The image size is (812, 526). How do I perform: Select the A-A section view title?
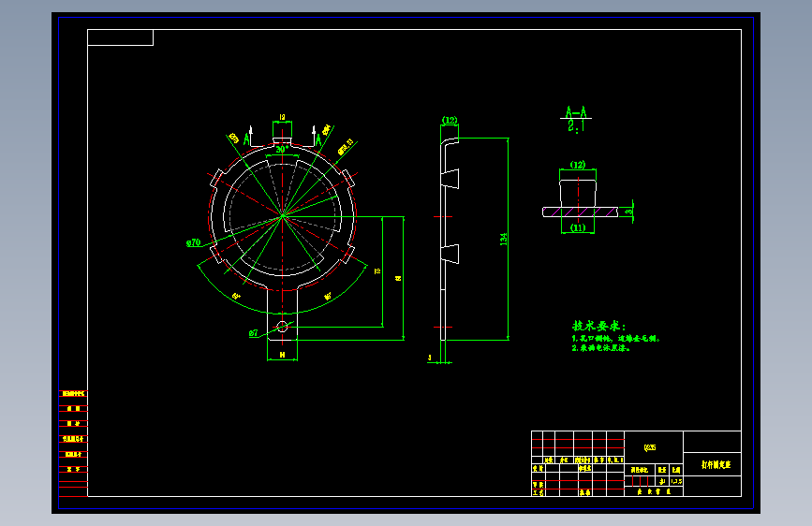[576, 112]
